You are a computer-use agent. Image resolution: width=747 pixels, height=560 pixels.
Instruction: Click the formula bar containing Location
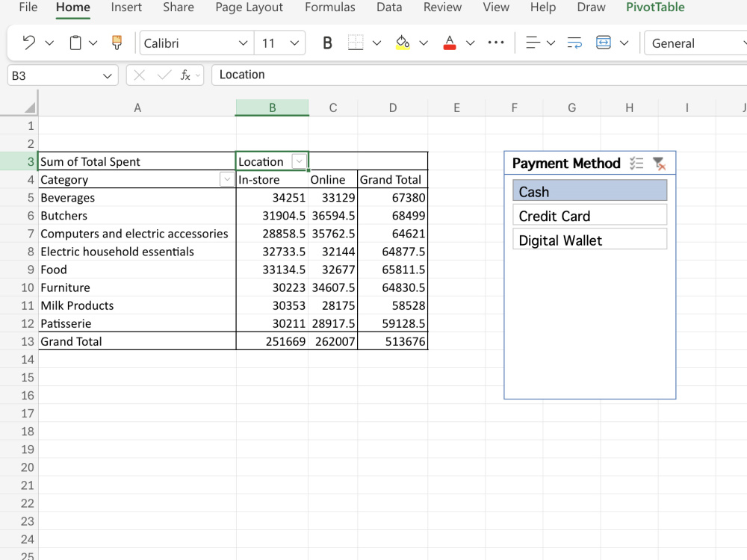[x=479, y=75]
